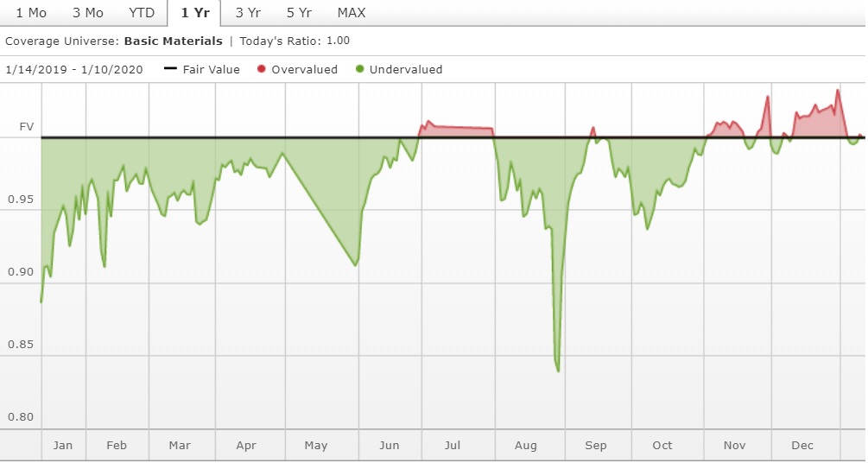Screen dimensions: 868x463
Task: Toggle the Overvalued series label
Action: pos(304,69)
